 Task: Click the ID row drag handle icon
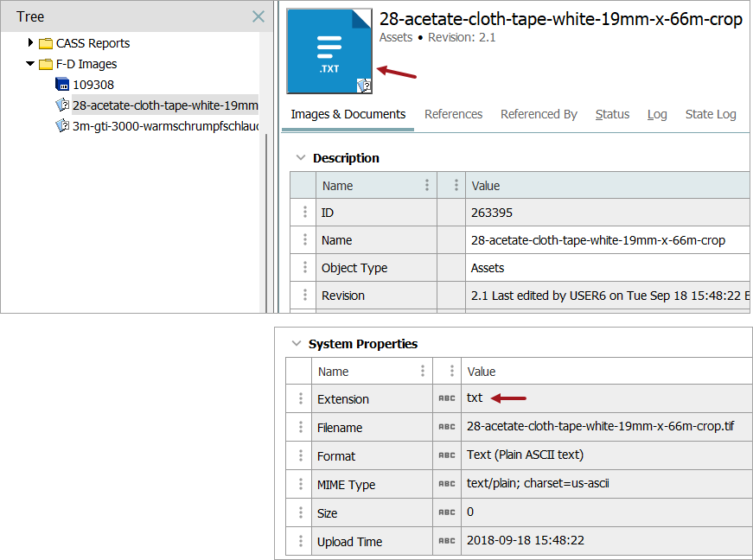pyautogui.click(x=304, y=213)
